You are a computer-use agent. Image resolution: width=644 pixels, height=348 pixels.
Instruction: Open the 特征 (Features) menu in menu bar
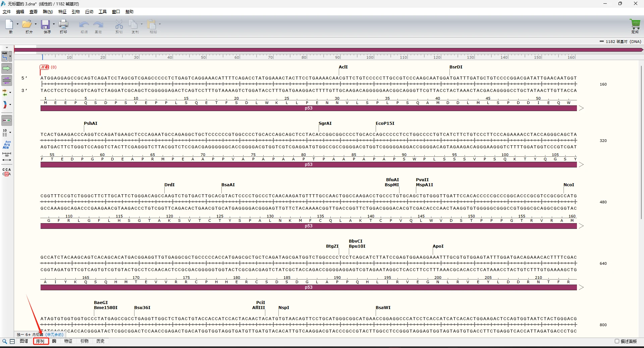pos(62,12)
